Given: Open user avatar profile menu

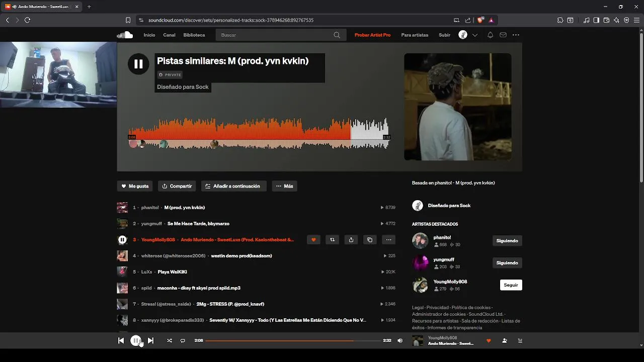Looking at the screenshot, I should tap(463, 35).
